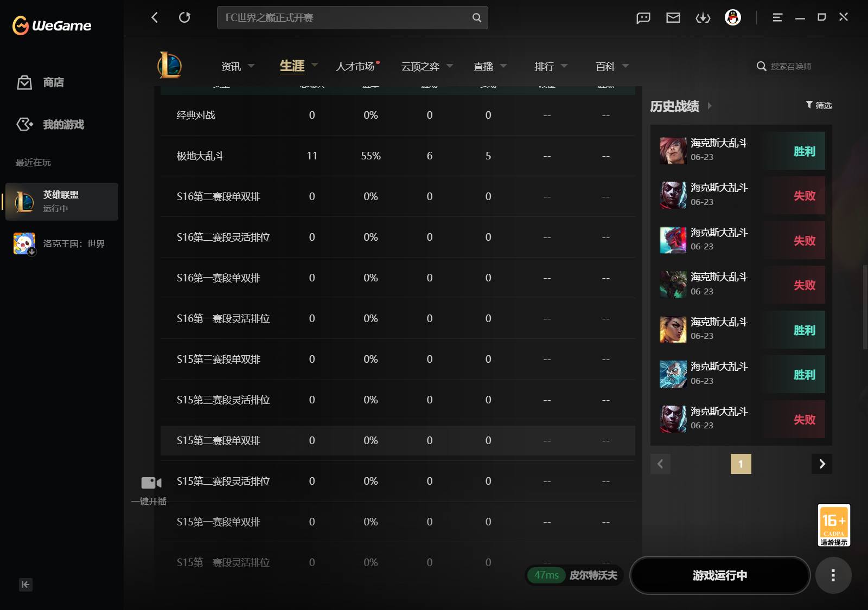This screenshot has height=610, width=868.
Task: Collapse the sidebar with bottom-left arrow
Action: (25, 585)
